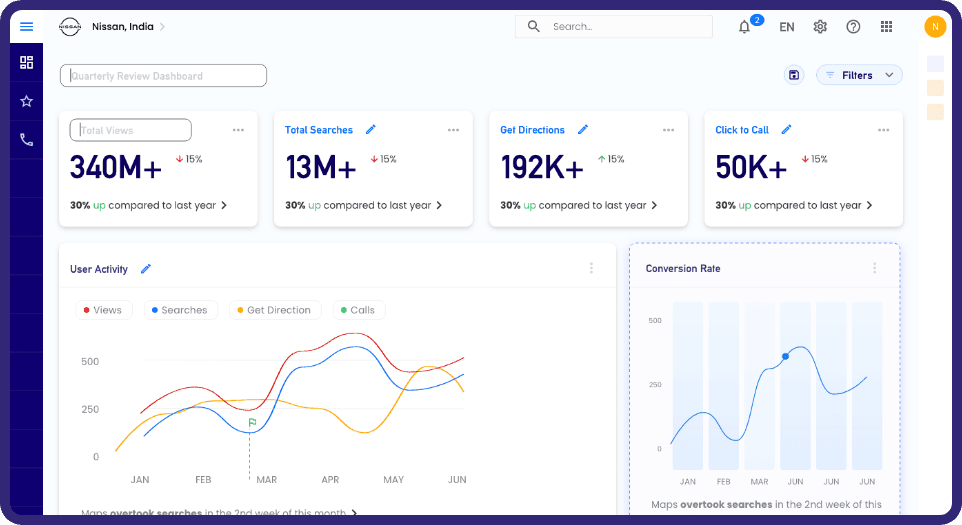The image size is (962, 525).
Task: Click the Click to Call card title
Action: click(742, 130)
